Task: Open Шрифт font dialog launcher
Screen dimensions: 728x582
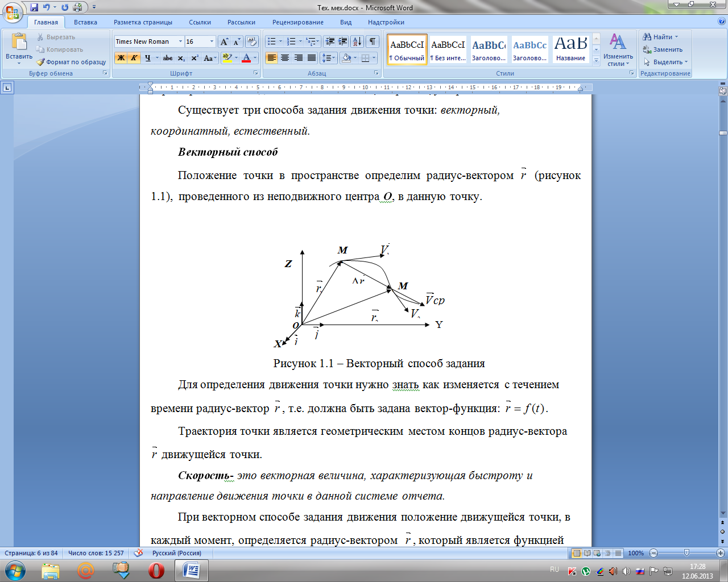Action: (x=256, y=73)
